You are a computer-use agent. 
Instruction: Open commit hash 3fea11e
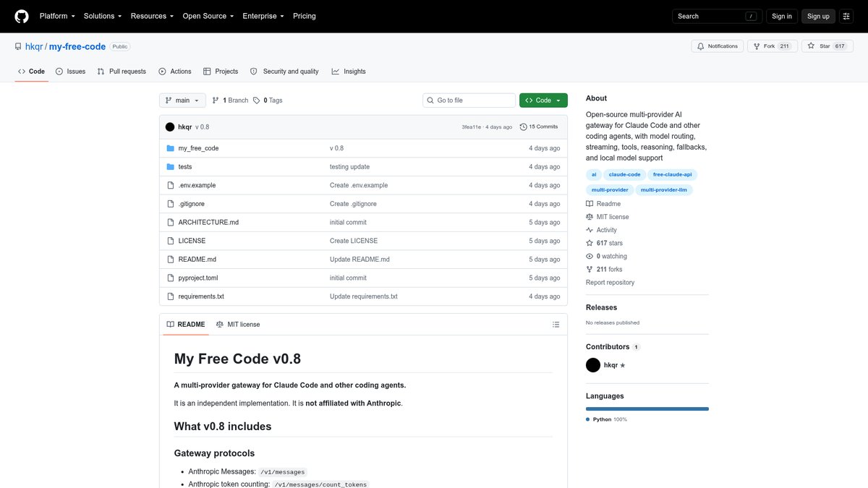click(x=472, y=127)
